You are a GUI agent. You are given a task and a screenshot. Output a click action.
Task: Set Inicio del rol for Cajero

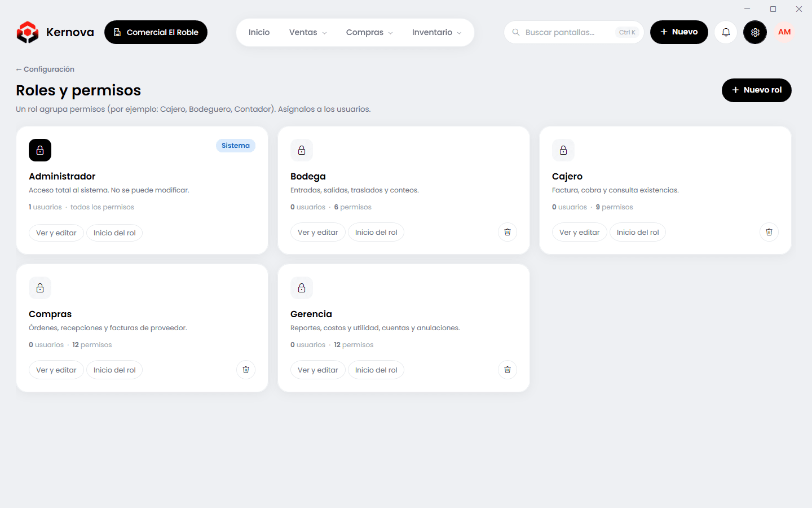coord(638,232)
